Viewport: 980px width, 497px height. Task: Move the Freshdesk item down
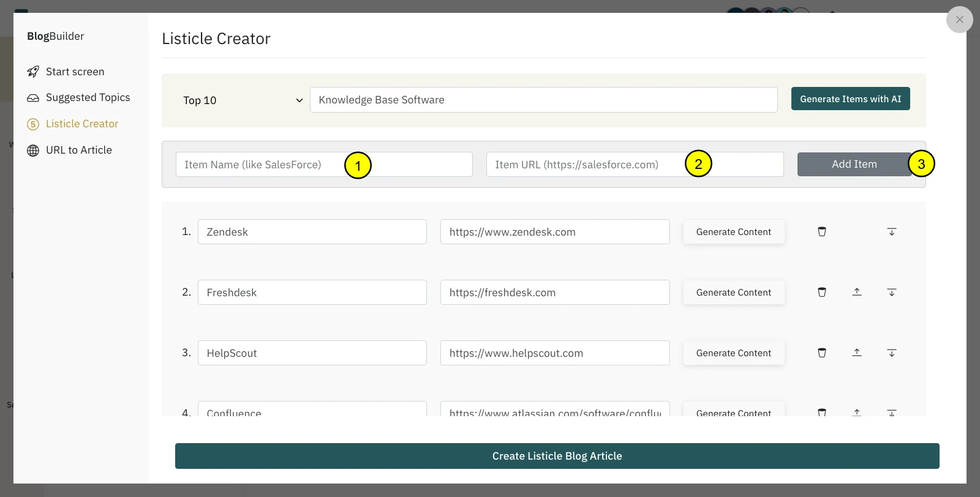point(892,292)
